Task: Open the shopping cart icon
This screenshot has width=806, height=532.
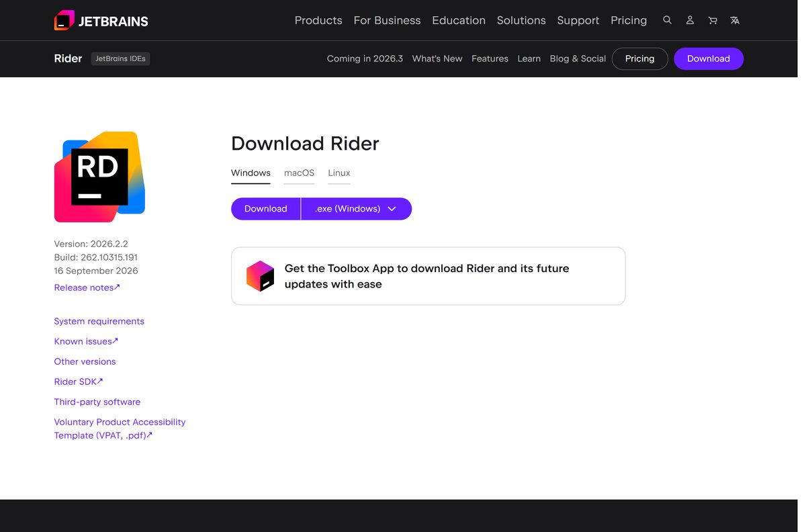Action: 713,20
